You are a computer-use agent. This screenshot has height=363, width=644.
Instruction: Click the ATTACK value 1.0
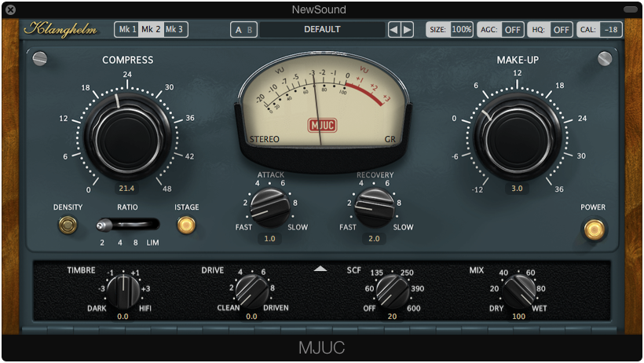pos(270,238)
